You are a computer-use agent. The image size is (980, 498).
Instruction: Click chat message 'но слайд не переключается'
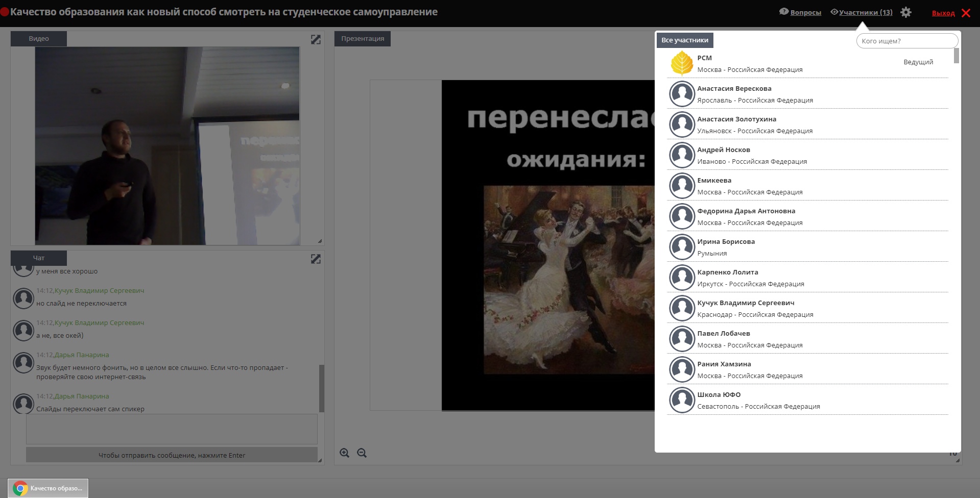(81, 303)
